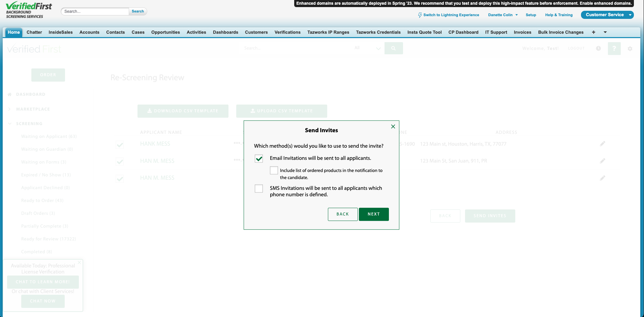Expand Marketplace sidebar section
This screenshot has height=317, width=644.
click(9, 109)
